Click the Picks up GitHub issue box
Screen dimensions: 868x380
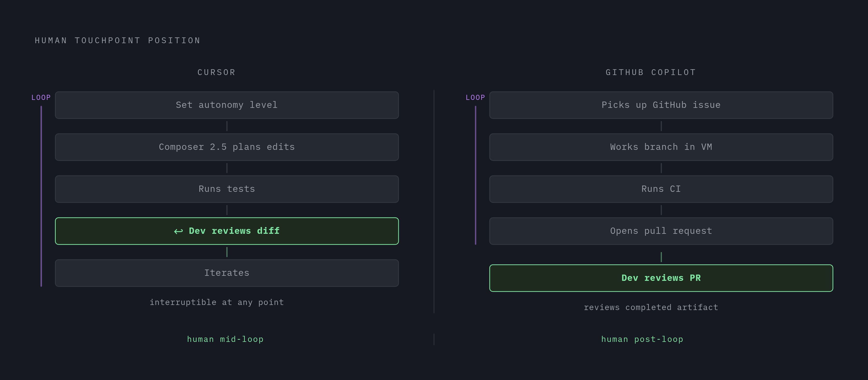[661, 105]
